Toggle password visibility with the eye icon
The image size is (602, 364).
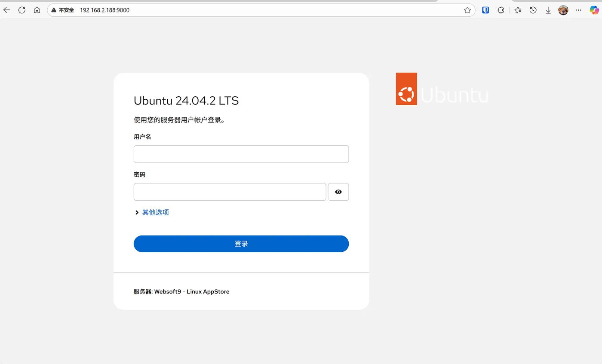click(x=338, y=192)
